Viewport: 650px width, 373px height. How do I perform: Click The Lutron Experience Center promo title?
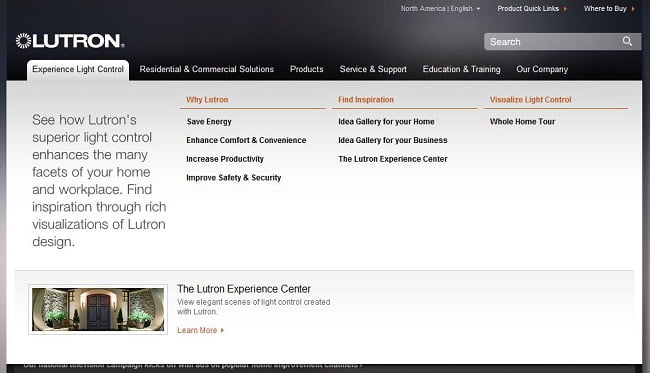click(244, 289)
